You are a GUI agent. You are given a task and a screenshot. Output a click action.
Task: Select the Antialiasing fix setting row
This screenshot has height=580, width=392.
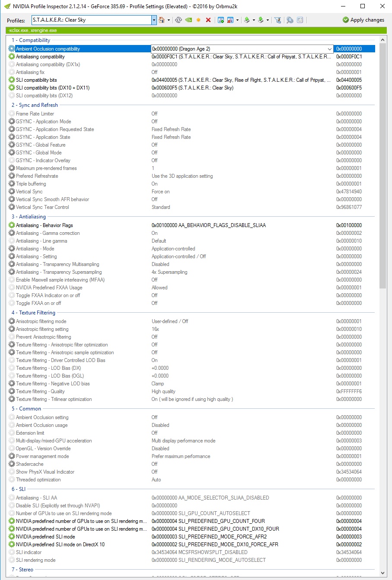191,72
